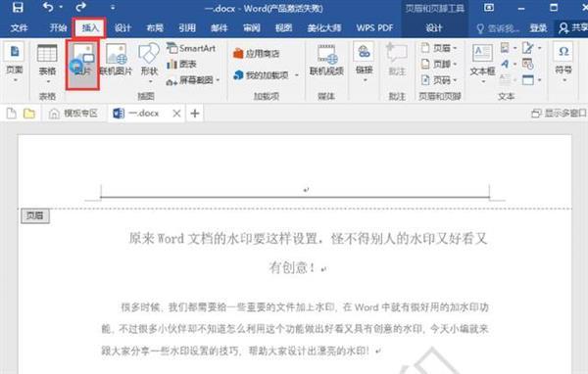Select the 插入 (Insert) tab
The height and width of the screenshot is (374, 588).
pyautogui.click(x=90, y=27)
